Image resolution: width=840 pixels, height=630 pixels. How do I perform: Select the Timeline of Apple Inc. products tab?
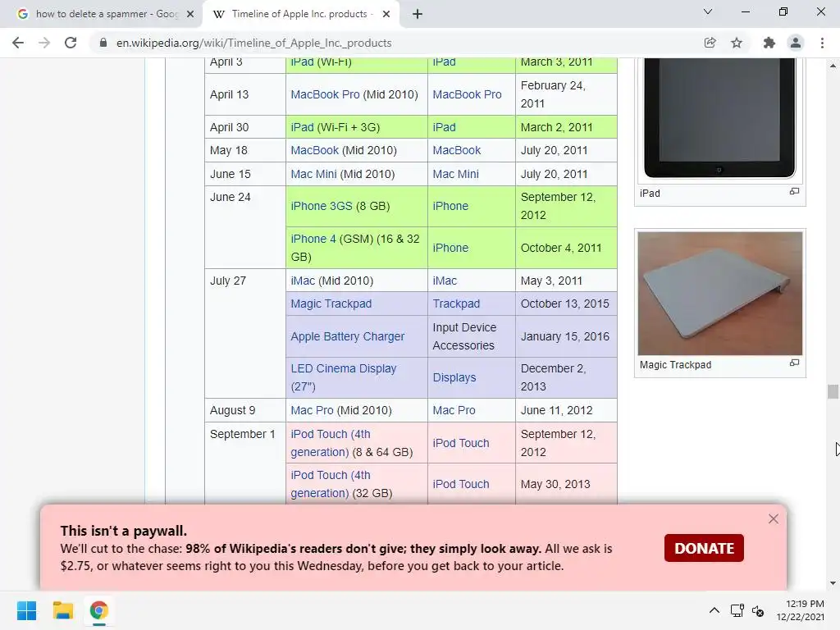pyautogui.click(x=301, y=14)
